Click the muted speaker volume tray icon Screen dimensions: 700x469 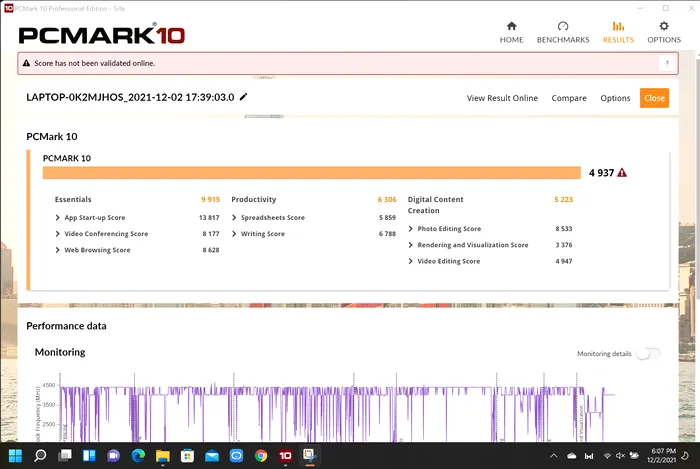click(x=620, y=456)
